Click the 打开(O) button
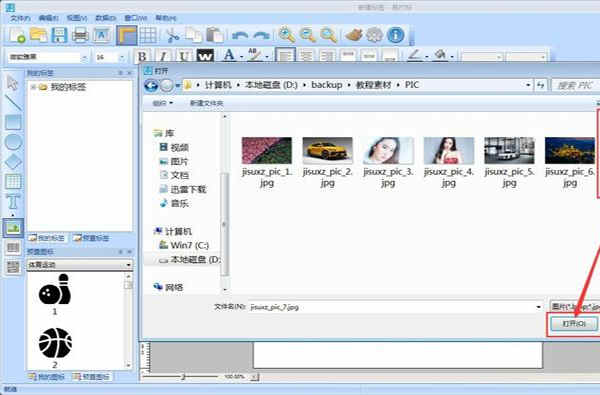600x395 pixels. click(x=574, y=324)
